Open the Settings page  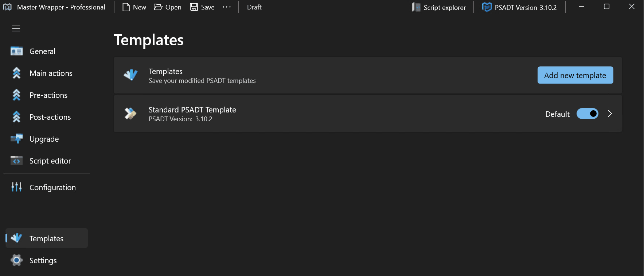tap(47, 260)
